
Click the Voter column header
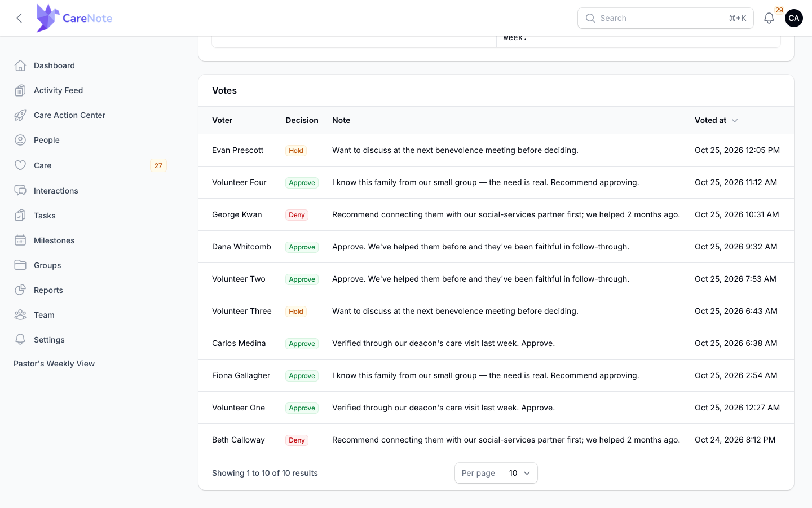pyautogui.click(x=222, y=120)
